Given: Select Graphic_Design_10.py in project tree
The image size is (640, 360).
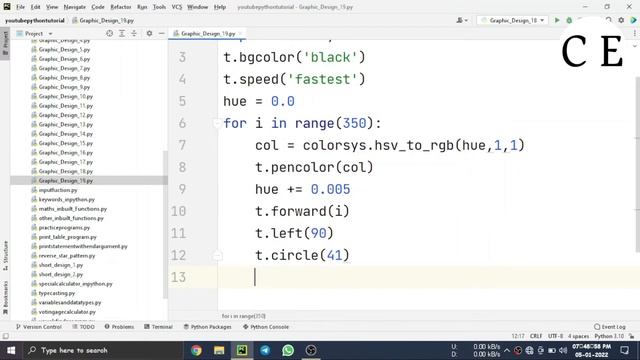Looking at the screenshot, I should point(66,96).
